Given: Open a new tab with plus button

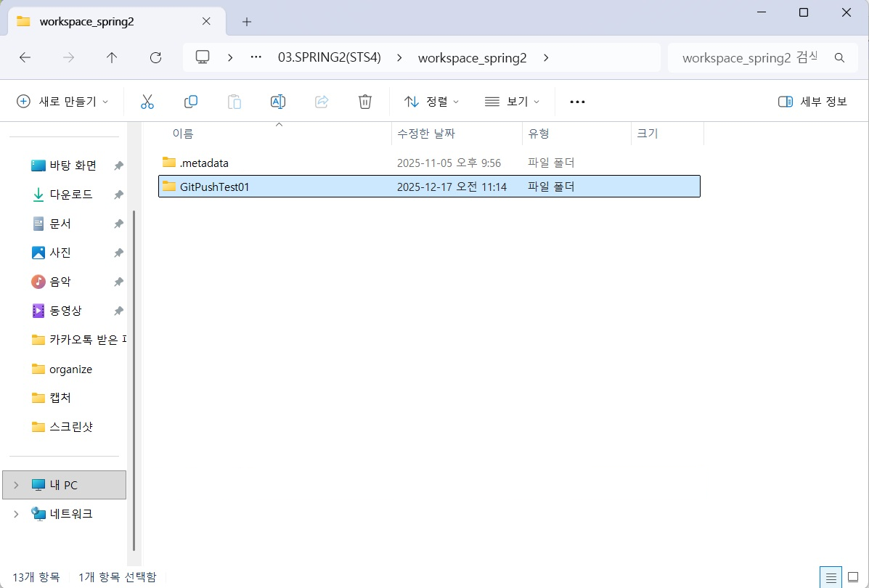Looking at the screenshot, I should click(x=247, y=22).
